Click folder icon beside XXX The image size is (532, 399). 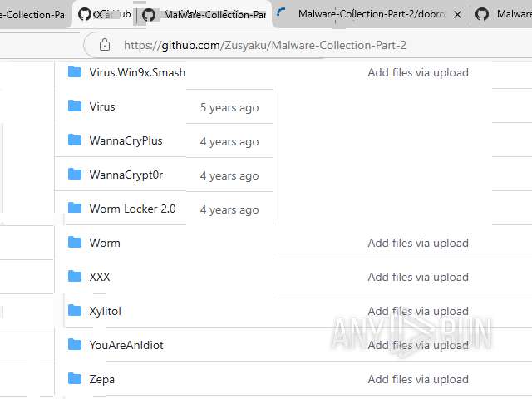[75, 276]
